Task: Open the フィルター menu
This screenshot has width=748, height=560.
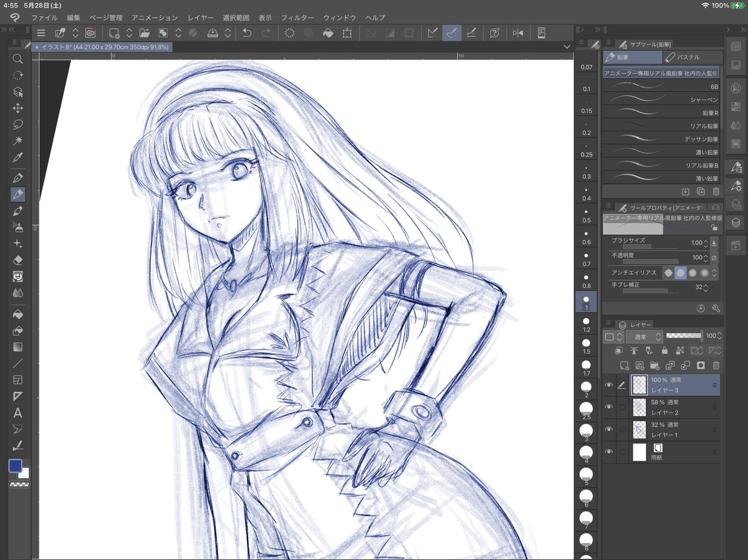Action: click(297, 17)
